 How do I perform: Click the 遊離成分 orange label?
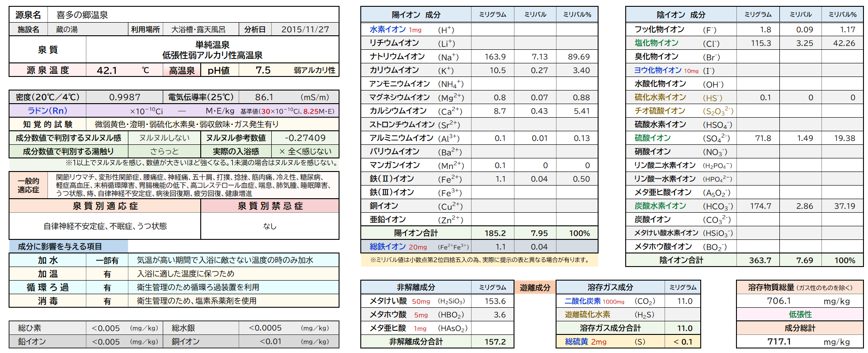[535, 287]
